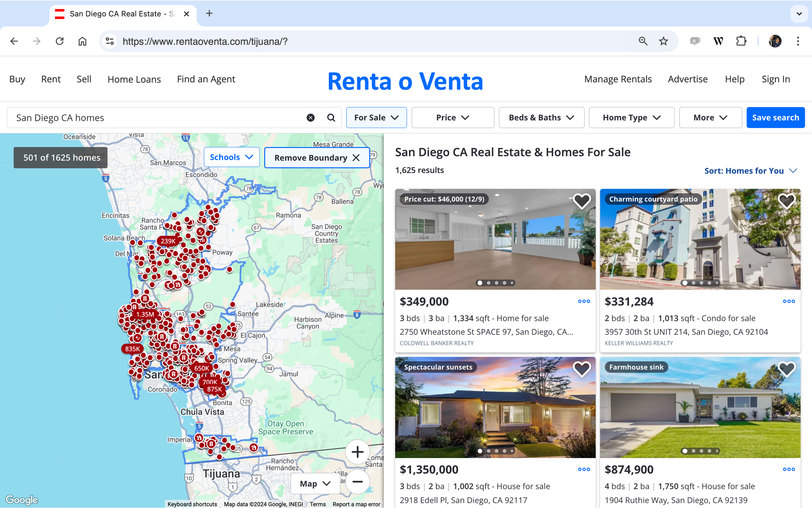The height and width of the screenshot is (508, 812).
Task: Open the three-dot menu on the $349,000 listing
Action: pos(584,301)
